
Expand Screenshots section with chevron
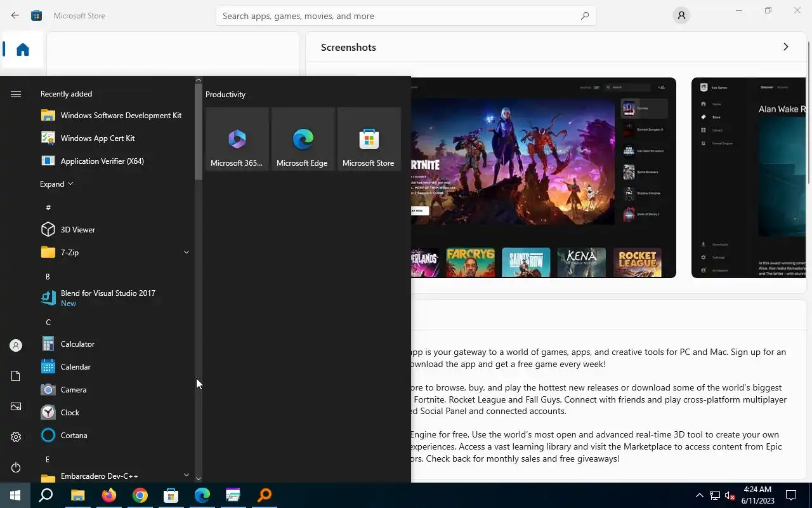coord(785,47)
